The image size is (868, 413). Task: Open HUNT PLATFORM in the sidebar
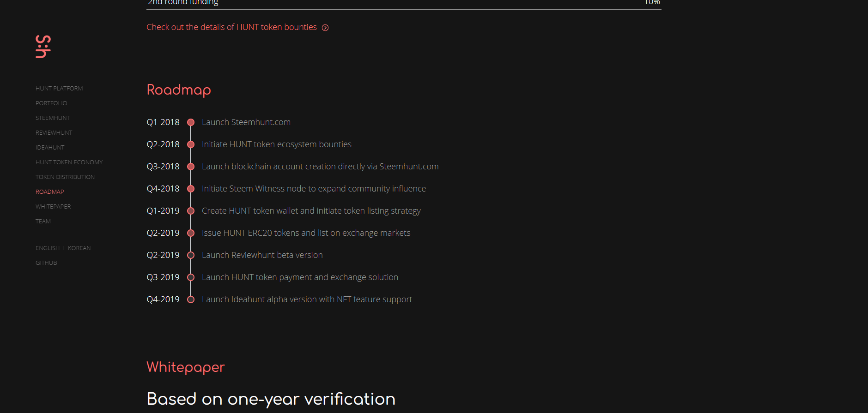(59, 89)
